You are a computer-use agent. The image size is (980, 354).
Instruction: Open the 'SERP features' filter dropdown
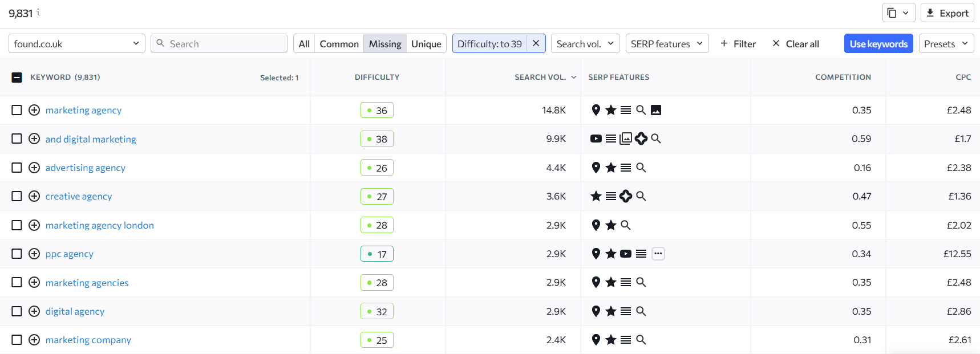click(666, 44)
